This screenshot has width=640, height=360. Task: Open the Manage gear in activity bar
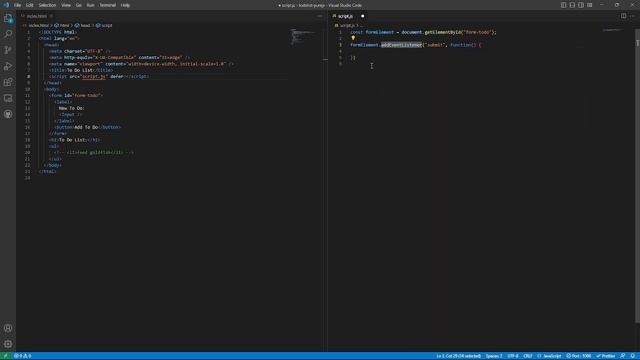tap(8, 344)
